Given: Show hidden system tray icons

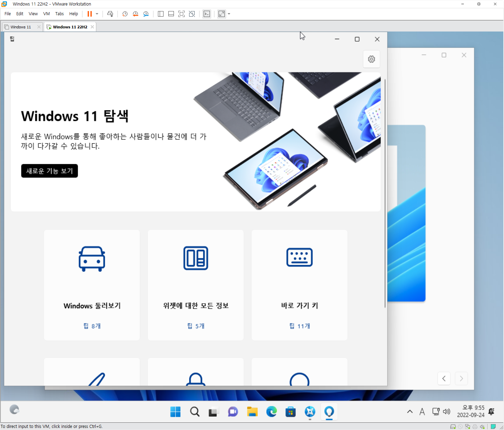Looking at the screenshot, I should (410, 412).
